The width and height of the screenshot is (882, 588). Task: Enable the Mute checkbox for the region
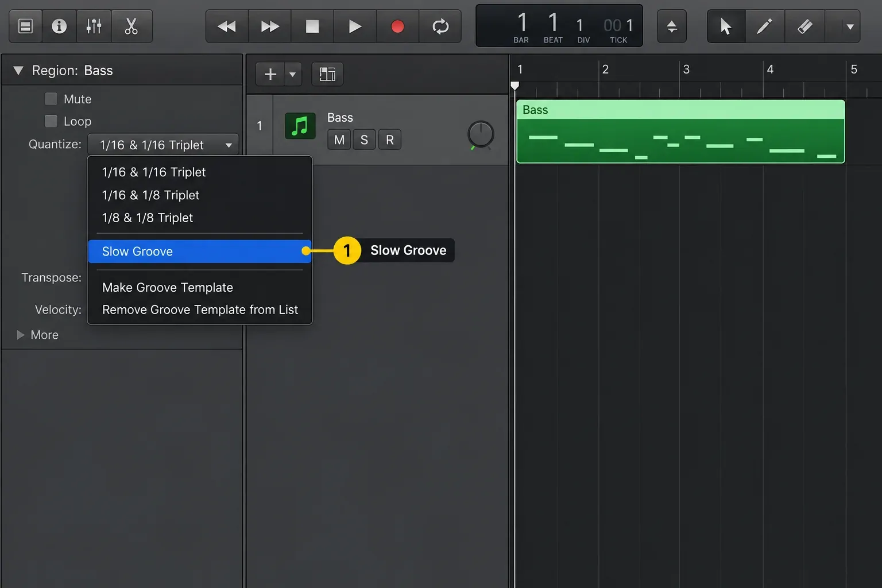[x=51, y=99]
